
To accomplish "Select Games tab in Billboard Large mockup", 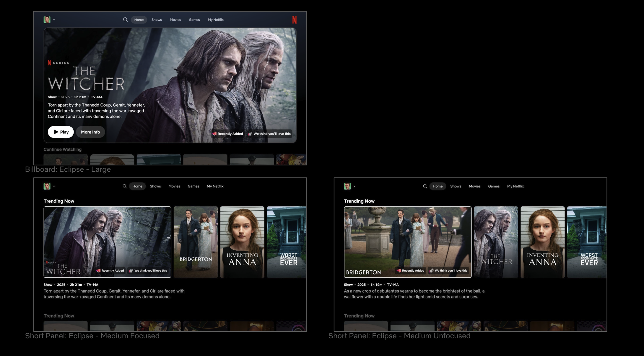I will (194, 20).
